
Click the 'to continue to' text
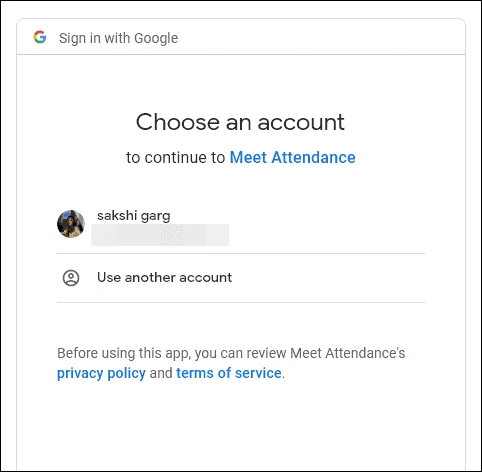coord(175,157)
